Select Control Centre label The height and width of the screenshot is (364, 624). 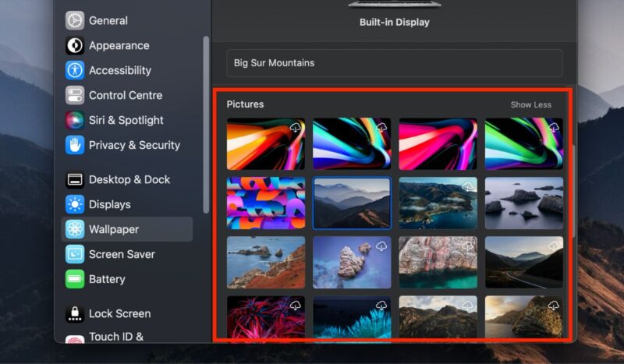(126, 95)
